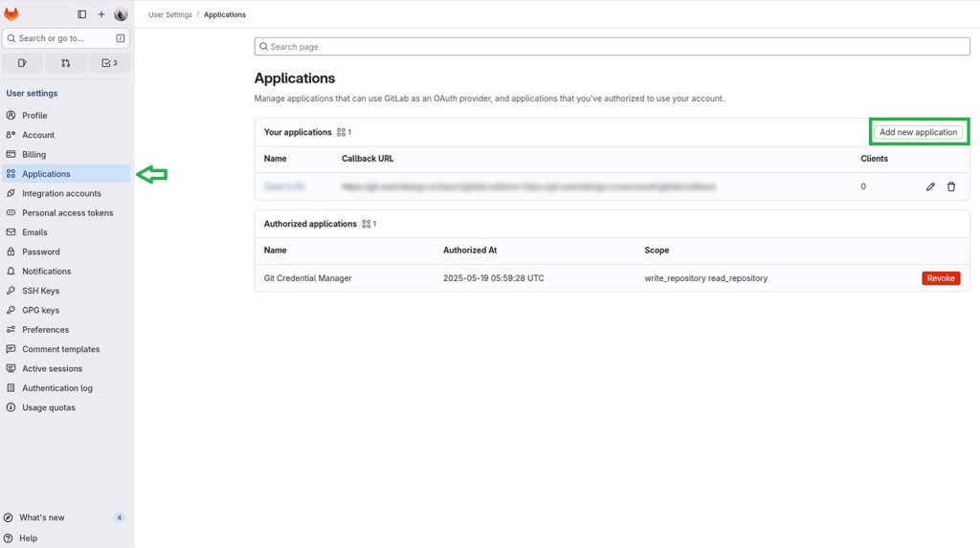Open merge requests shortcut

coord(66,63)
